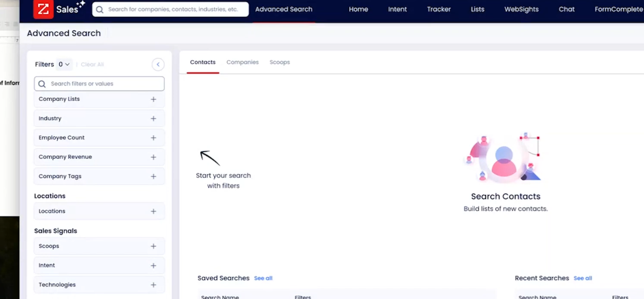This screenshot has height=299, width=644.
Task: Click the plus icon beside Industry
Action: point(154,119)
